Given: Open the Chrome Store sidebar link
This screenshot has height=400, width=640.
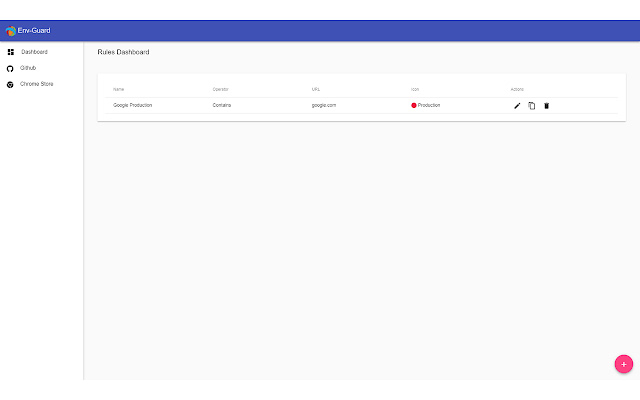Looking at the screenshot, I should pyautogui.click(x=36, y=84).
